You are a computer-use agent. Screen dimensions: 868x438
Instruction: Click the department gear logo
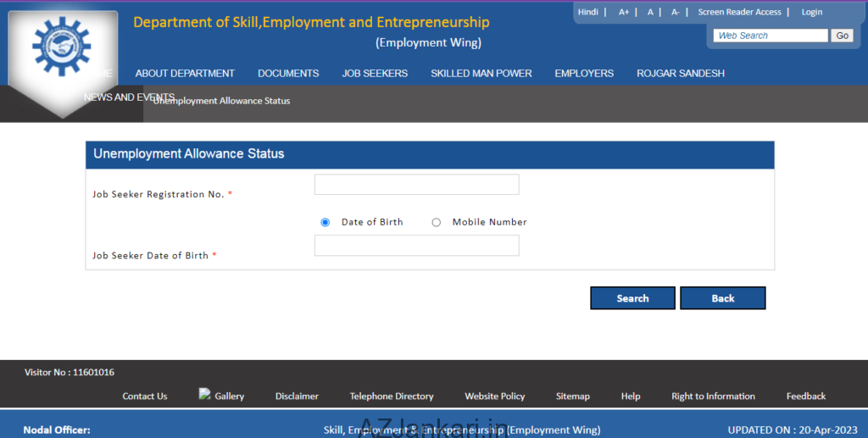click(60, 48)
